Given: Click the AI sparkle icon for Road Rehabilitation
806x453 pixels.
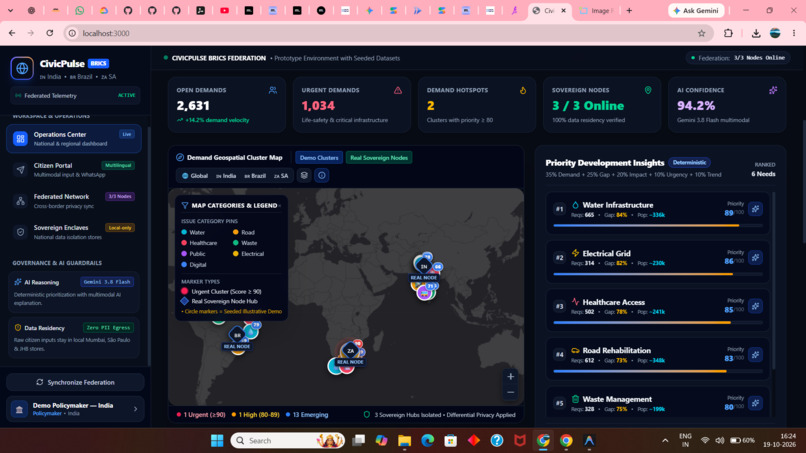Looking at the screenshot, I should click(755, 354).
